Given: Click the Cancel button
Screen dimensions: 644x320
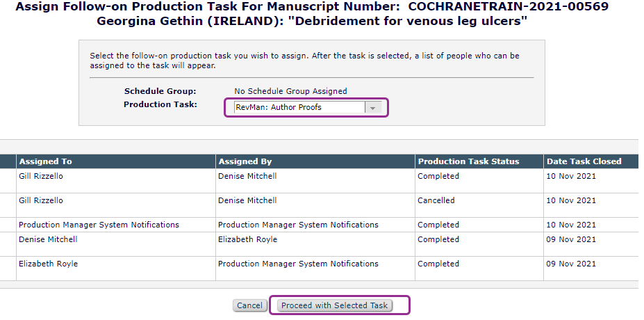Looking at the screenshot, I should point(249,305).
